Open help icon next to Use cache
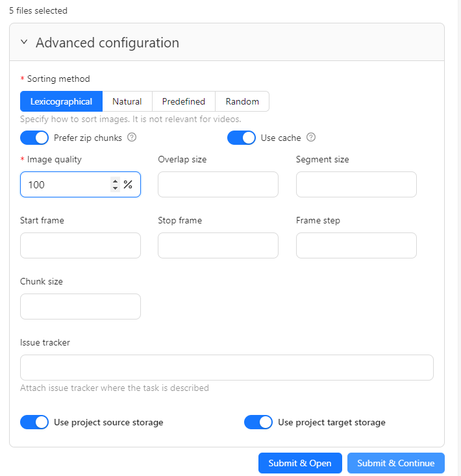Screen dimensions: 461x476 311,138
